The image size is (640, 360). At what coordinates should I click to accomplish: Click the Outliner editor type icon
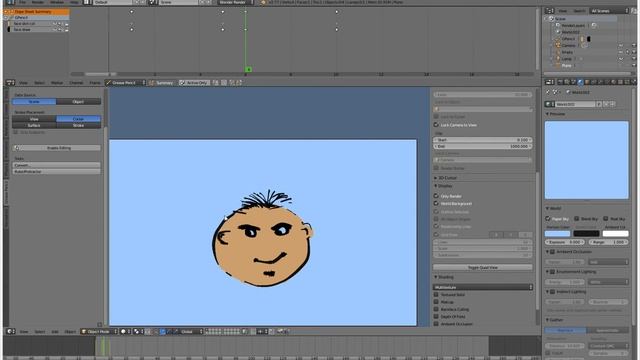pos(550,11)
